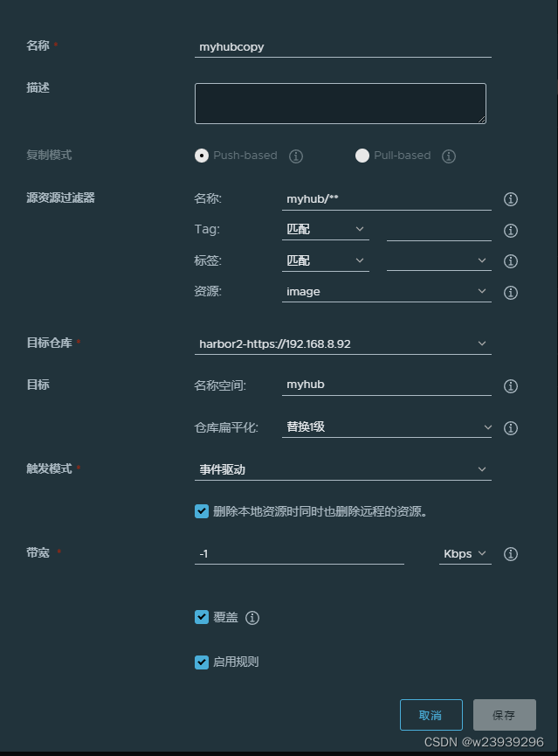Click the 源资源过滤器 section label

[x=61, y=198]
